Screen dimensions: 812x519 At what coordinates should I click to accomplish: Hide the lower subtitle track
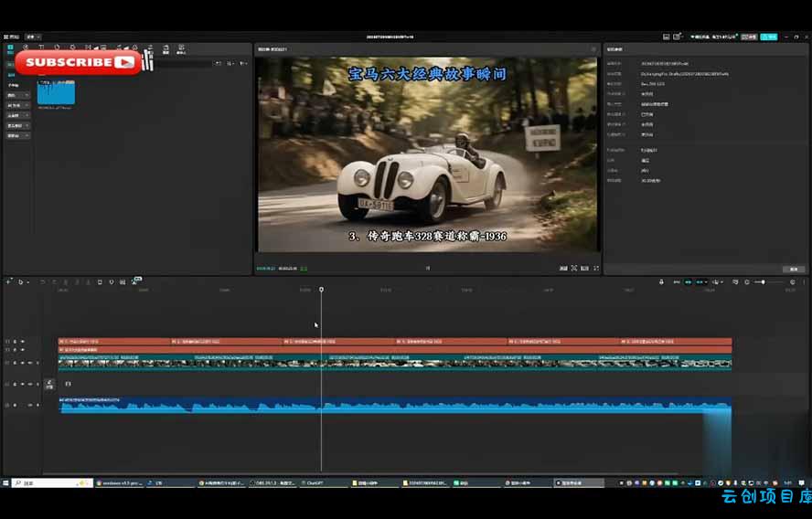coord(22,350)
